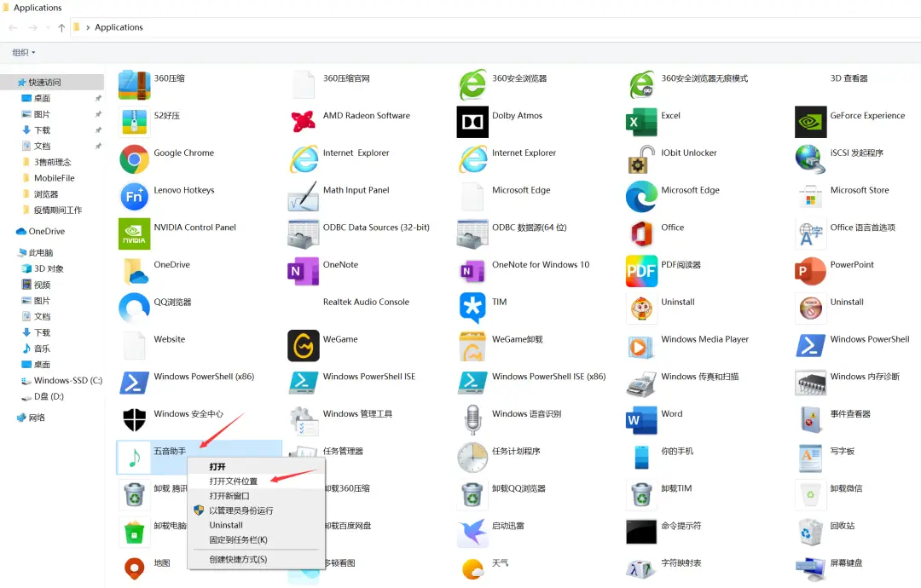This screenshot has width=921, height=588.
Task: Select the Office red icon
Action: coord(641,233)
